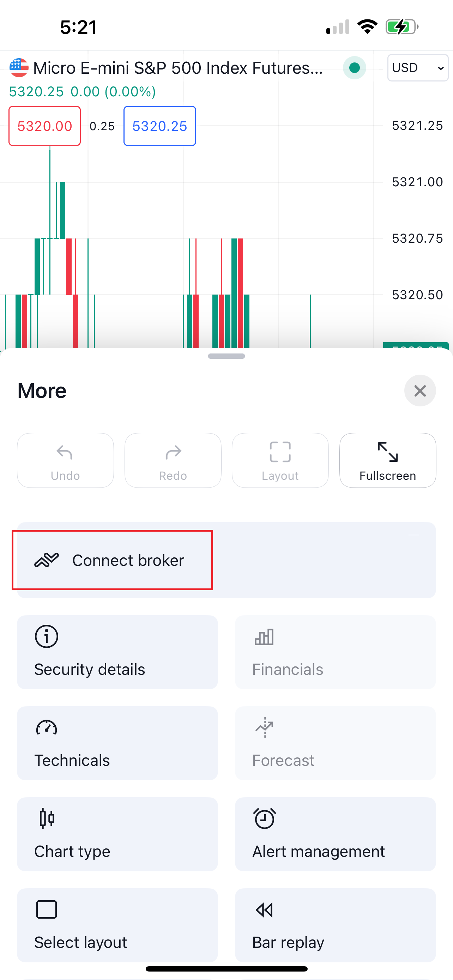This screenshot has height=980, width=453.
Task: Tap the green market status indicator
Action: 355,68
